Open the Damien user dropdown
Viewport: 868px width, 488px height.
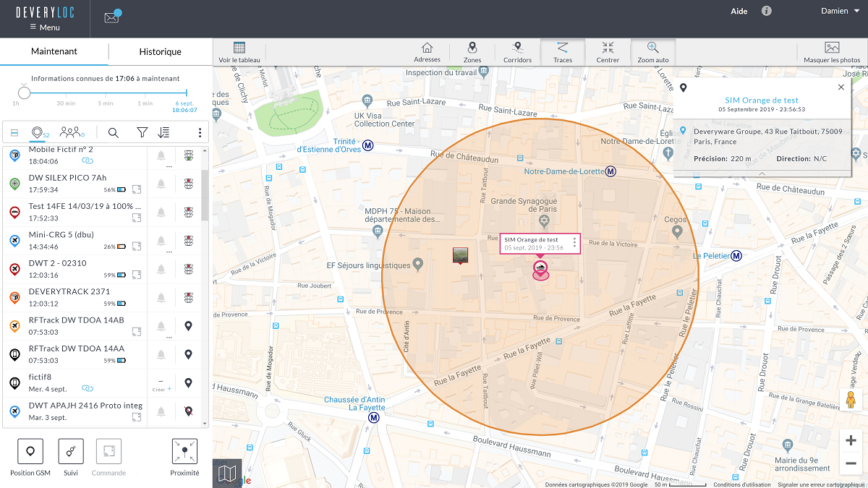tap(840, 11)
